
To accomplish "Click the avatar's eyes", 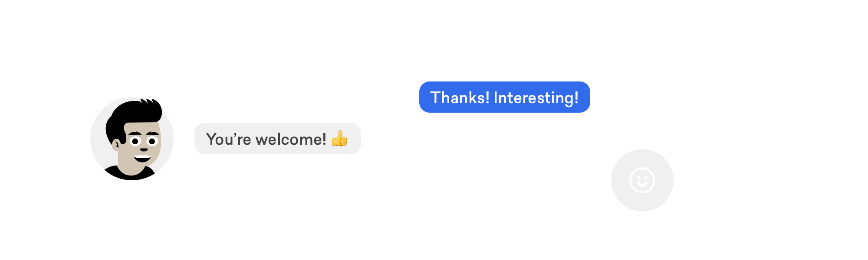I will [x=144, y=141].
